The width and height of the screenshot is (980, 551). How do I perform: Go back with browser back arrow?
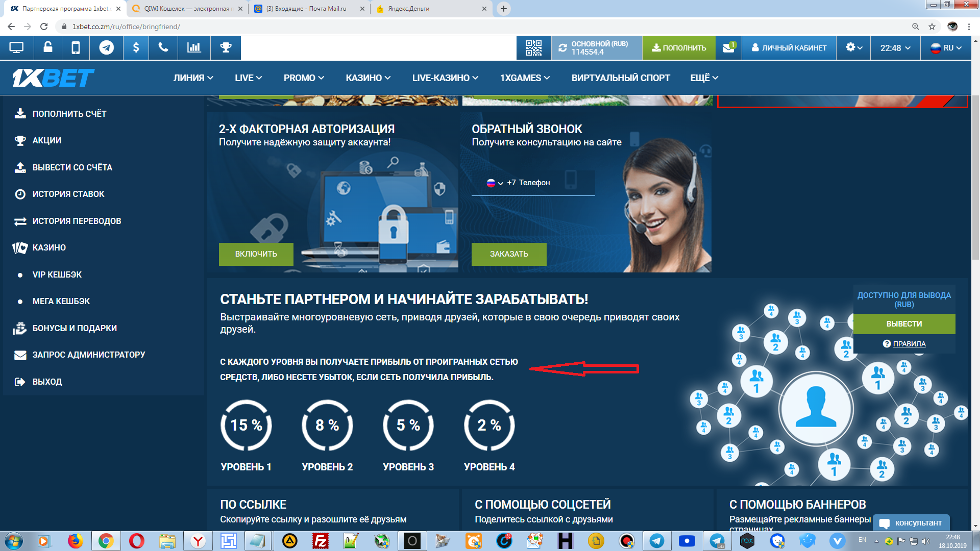[11, 27]
